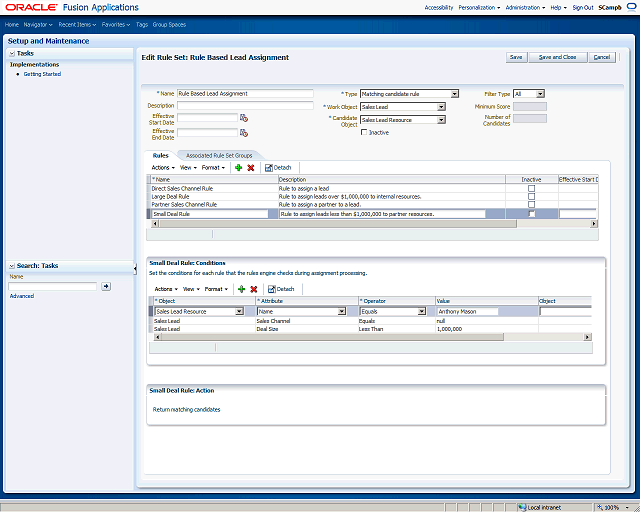Screen dimensions: 640x512
Task: Click the rule set Name field
Action: (245, 94)
